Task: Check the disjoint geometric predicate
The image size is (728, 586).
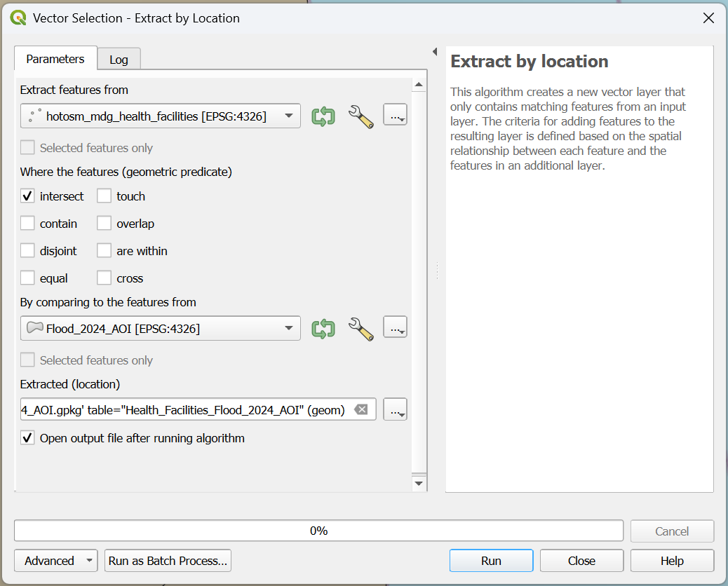Action: 28,251
